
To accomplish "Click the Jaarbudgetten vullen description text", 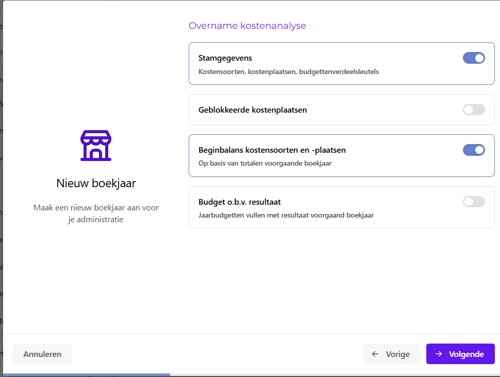I will click(286, 215).
